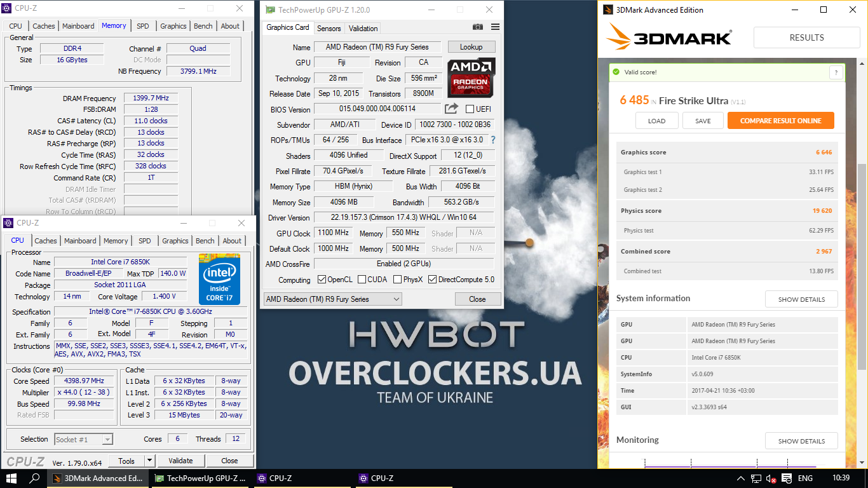
Task: Click the GPU-Z Lookup button
Action: (x=471, y=47)
